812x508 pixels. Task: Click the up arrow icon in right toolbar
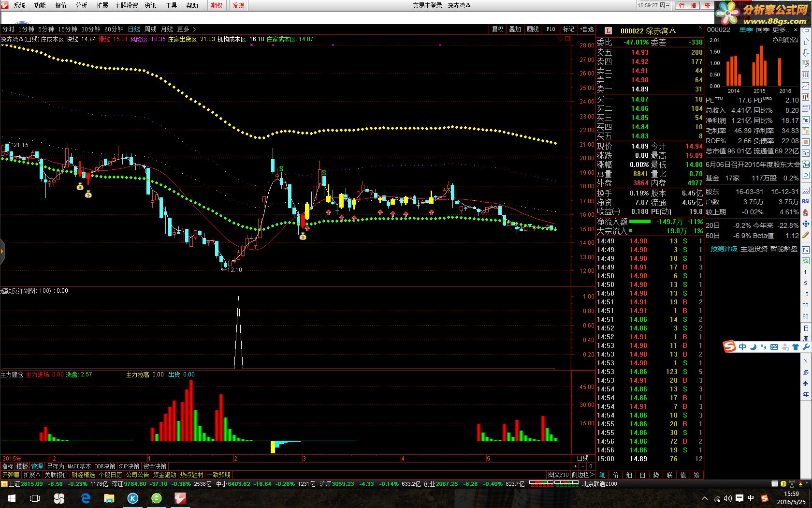point(806,42)
